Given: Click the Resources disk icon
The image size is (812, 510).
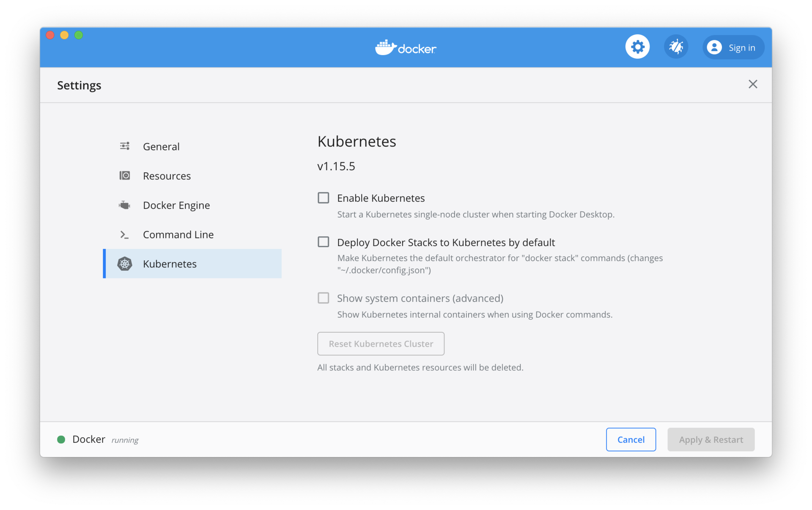Looking at the screenshot, I should click(x=125, y=176).
